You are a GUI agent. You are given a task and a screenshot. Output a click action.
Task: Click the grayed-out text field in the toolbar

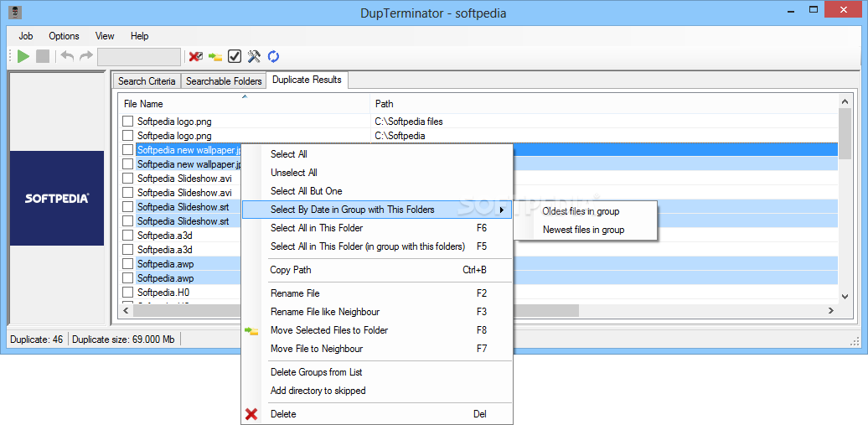[x=139, y=56]
